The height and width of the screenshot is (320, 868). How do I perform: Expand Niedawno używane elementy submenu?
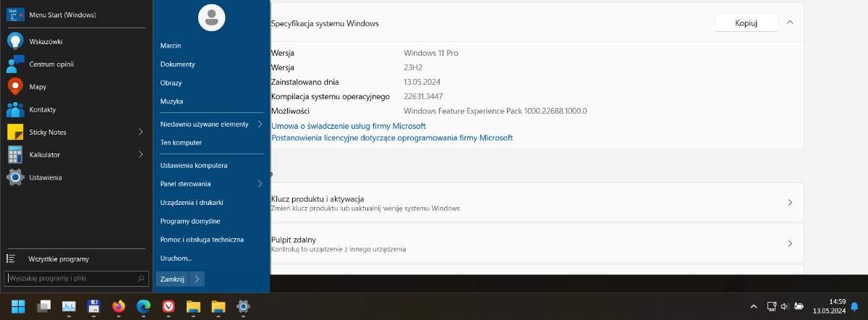[260, 125]
